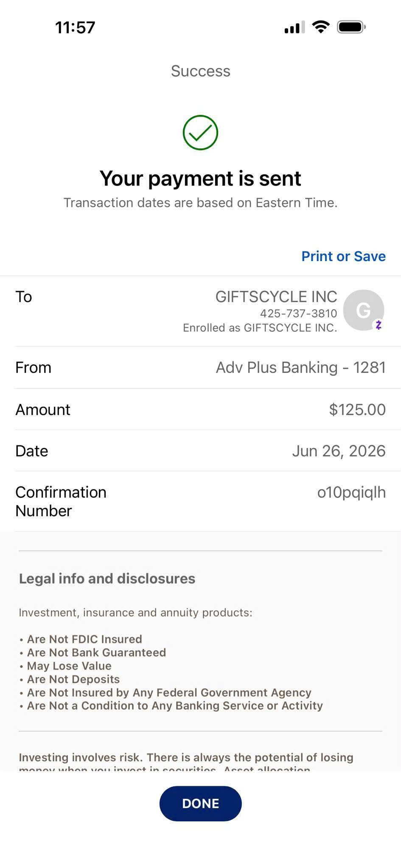Tap the cellular signal bars icon
The width and height of the screenshot is (401, 868).
[x=294, y=27]
